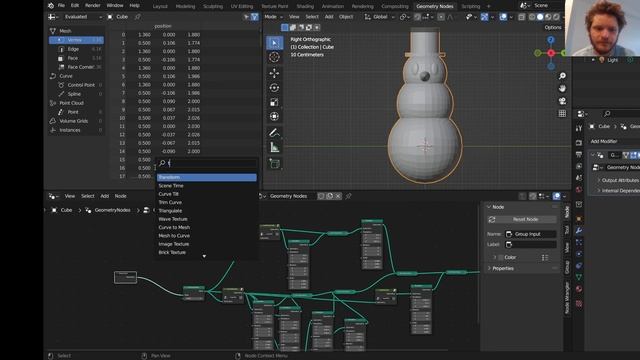Click the node Name field showing Group Input

(x=531, y=234)
